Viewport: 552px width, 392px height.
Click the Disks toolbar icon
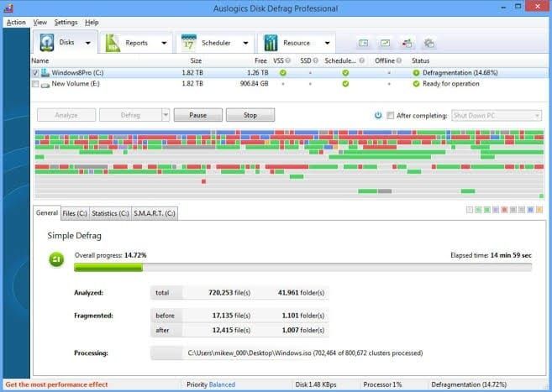pyautogui.click(x=47, y=43)
